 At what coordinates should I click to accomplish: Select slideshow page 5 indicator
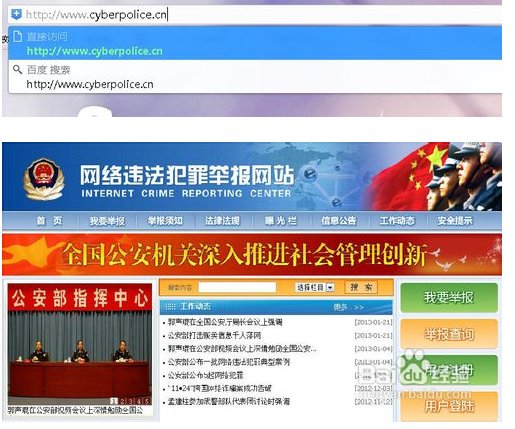point(147,401)
